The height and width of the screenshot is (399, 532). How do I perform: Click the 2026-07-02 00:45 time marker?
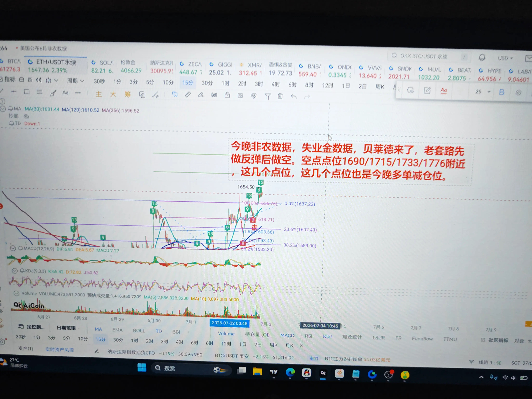click(230, 323)
